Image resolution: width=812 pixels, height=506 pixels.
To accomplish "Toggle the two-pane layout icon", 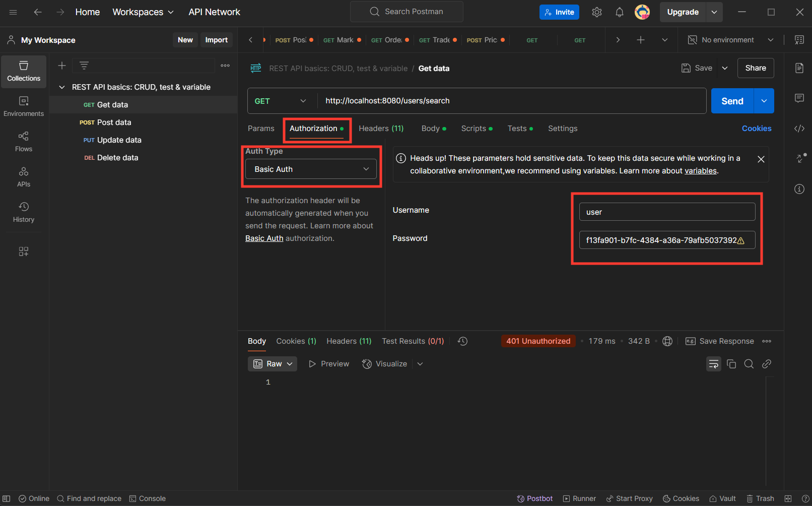I will 788,498.
